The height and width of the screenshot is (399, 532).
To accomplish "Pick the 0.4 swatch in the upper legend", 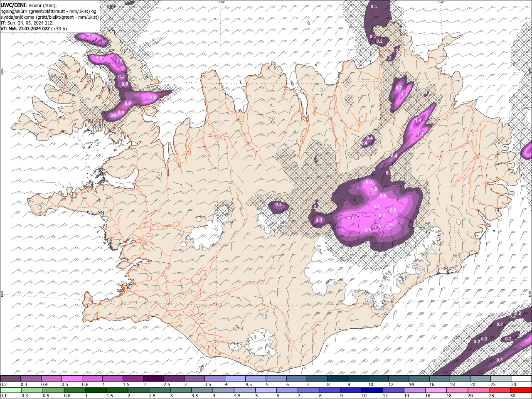I will tap(51, 379).
